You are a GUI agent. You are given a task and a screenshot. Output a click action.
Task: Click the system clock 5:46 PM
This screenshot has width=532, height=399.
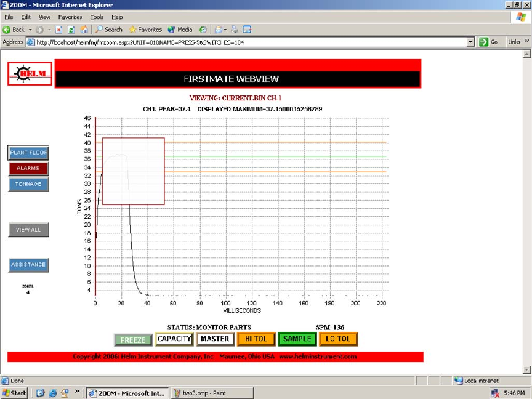click(514, 393)
